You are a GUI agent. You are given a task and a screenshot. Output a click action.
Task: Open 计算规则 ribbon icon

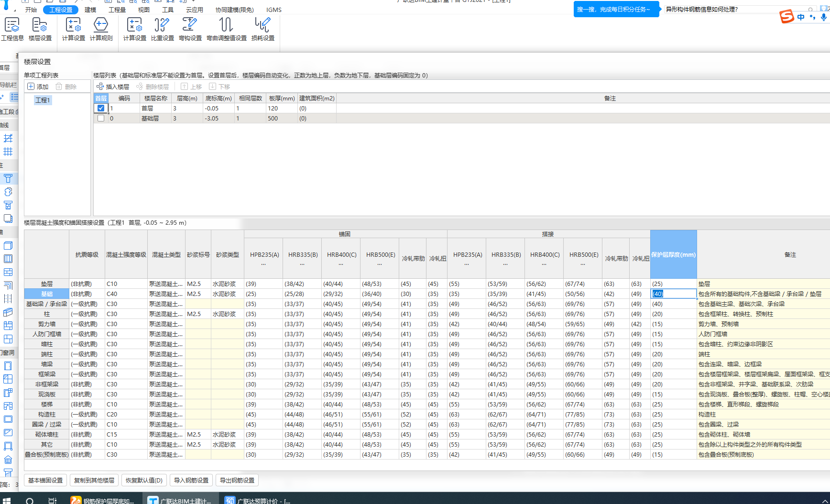[101, 29]
